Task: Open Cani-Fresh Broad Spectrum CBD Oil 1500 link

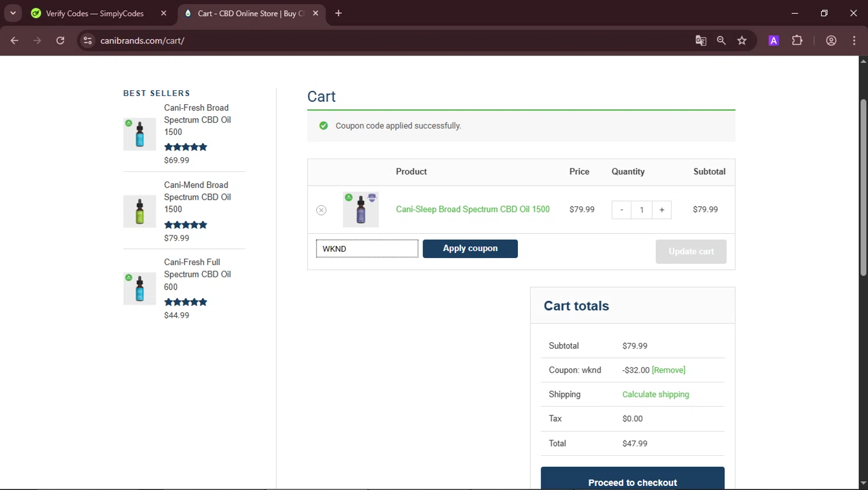Action: pyautogui.click(x=197, y=120)
